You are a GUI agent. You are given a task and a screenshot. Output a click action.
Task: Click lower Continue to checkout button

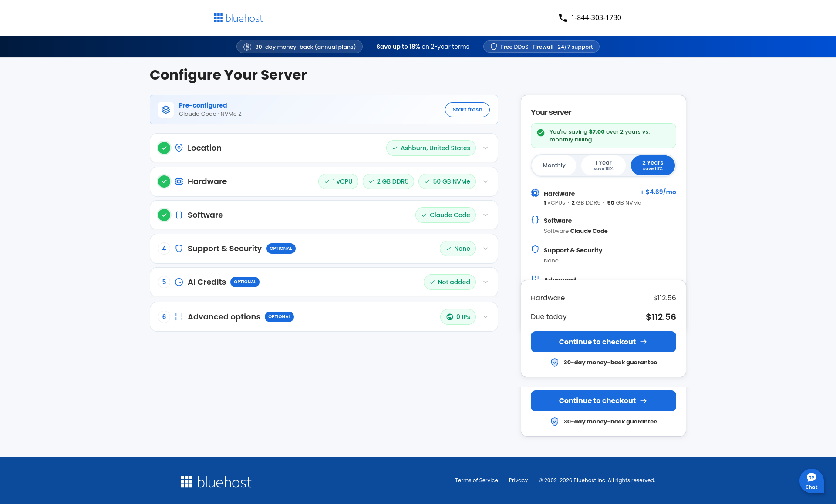[603, 401]
